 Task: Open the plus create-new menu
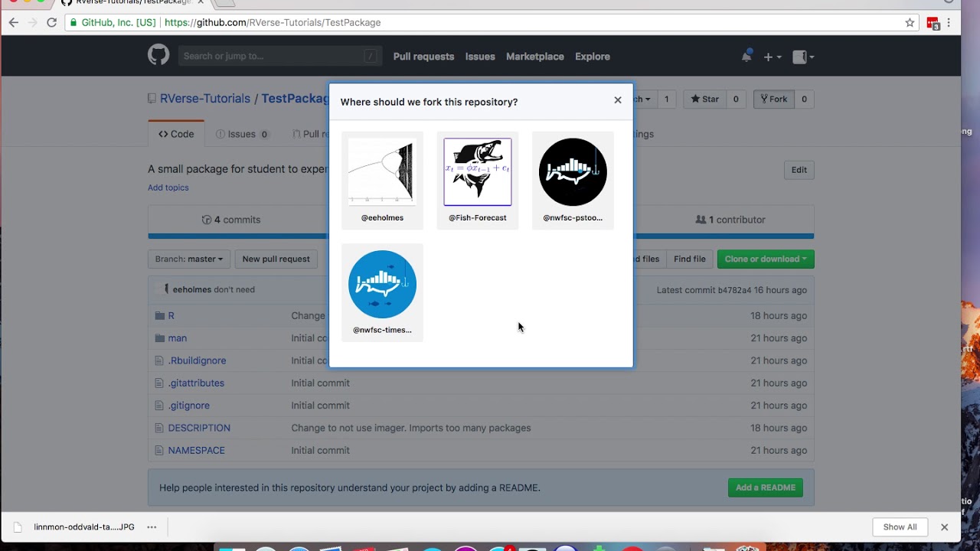tap(772, 57)
